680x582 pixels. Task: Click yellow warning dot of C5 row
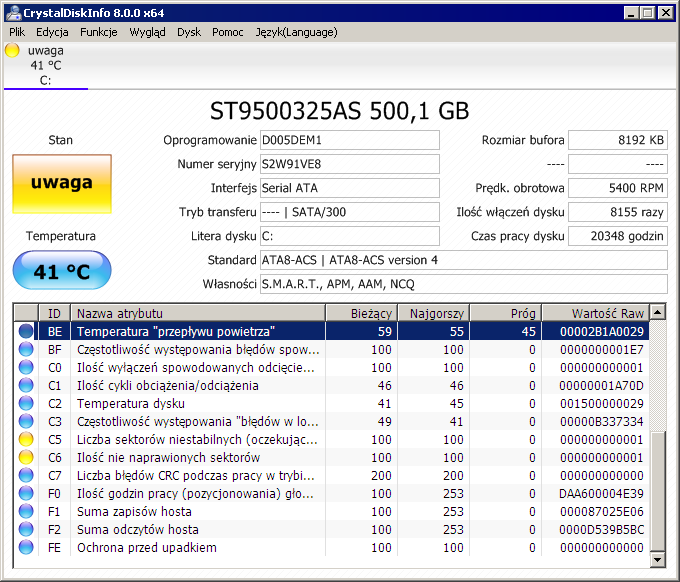(26, 439)
